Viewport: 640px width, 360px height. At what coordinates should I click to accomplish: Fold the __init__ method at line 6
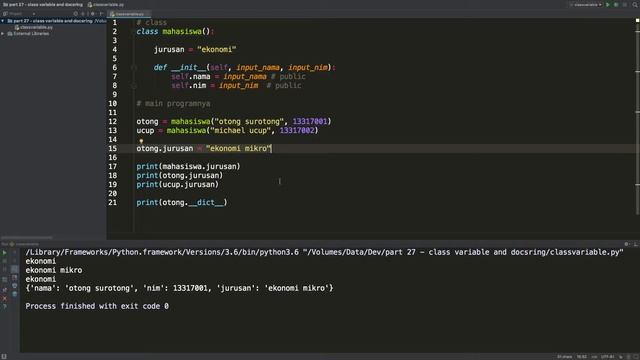pos(133,68)
